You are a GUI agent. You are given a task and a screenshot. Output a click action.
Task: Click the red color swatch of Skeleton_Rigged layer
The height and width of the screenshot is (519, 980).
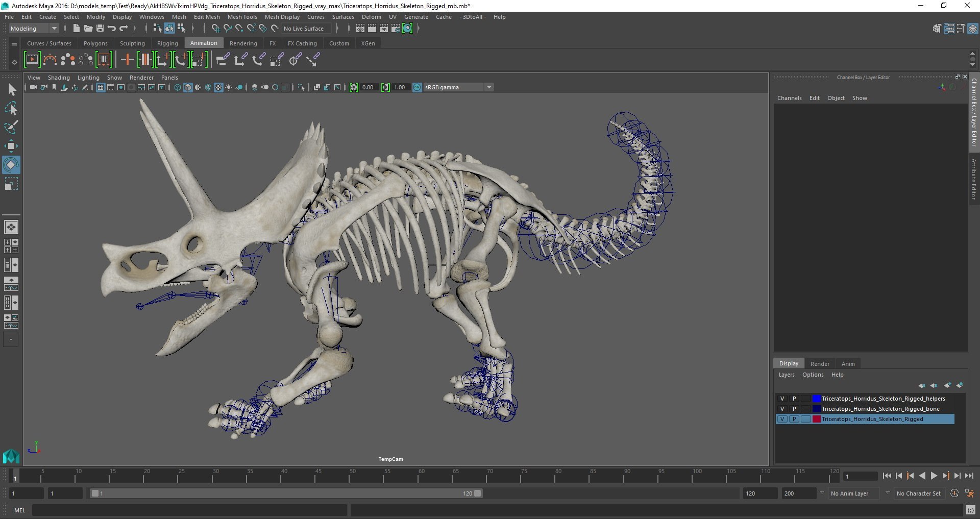(x=816, y=419)
